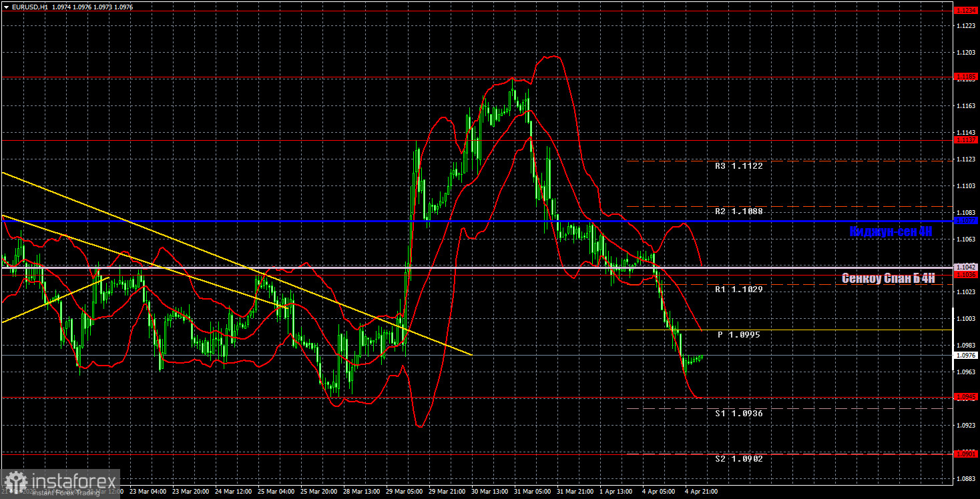Viewport: 980px width, 499px height.
Task: Click the R2 1.1088 pivot label
Action: click(x=738, y=211)
